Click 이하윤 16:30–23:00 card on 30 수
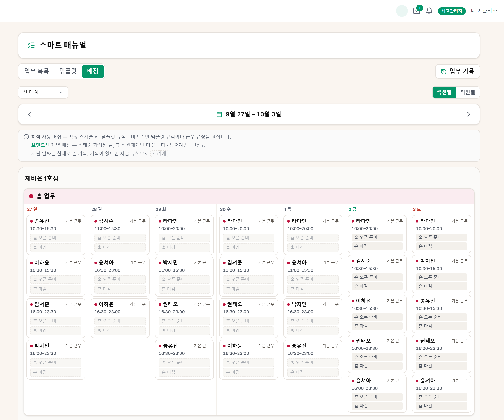The width and height of the screenshot is (504, 420). [248, 360]
